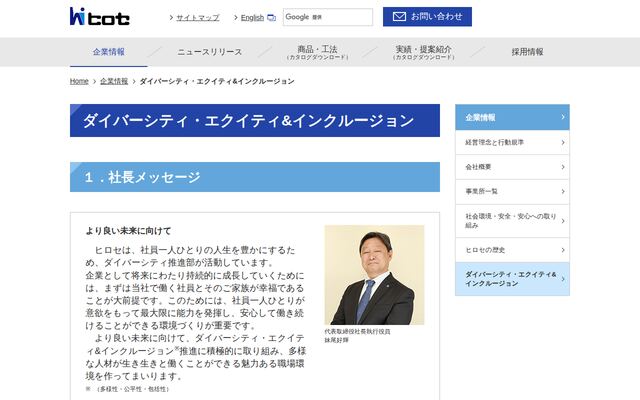Screen dimensions: 640x400
Task: Click the chevron beside 事業所一覧
Action: pyautogui.click(x=563, y=191)
